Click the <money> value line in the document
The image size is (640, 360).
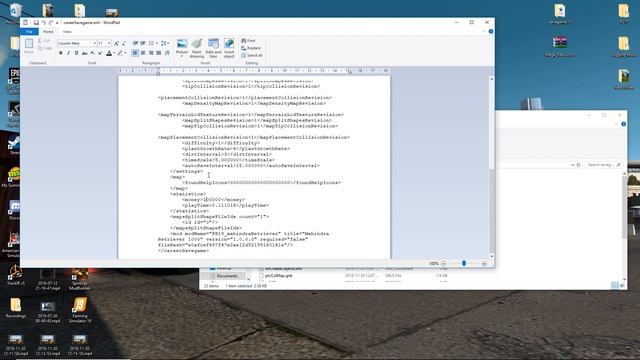coord(214,200)
